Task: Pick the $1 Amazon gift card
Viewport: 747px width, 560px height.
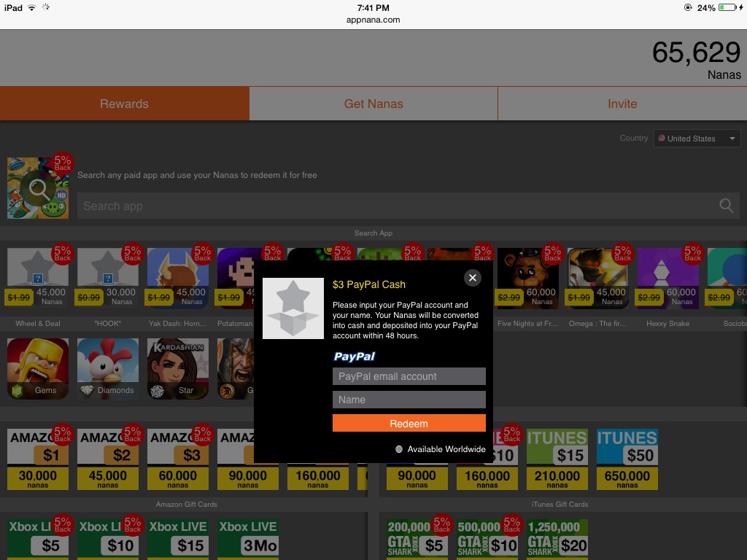Action: tap(38, 459)
